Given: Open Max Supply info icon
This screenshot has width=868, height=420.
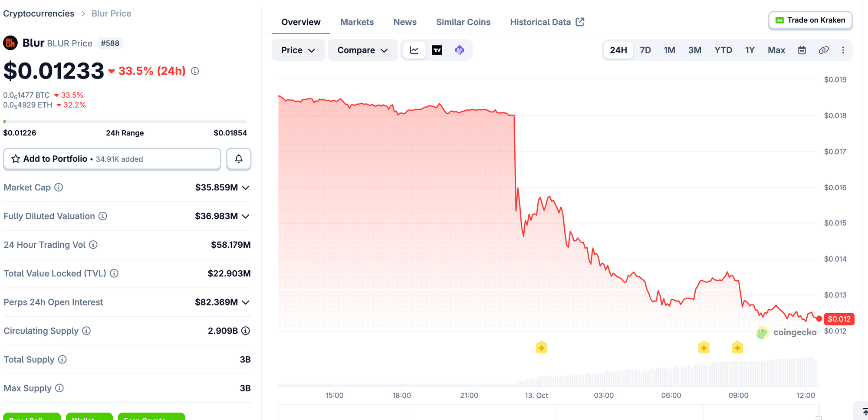Looking at the screenshot, I should [59, 388].
